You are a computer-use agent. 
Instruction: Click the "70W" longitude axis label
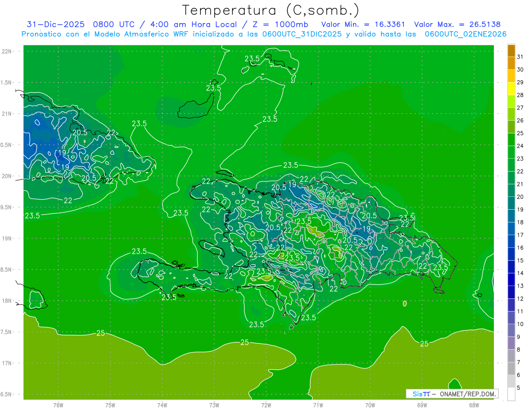(370, 405)
